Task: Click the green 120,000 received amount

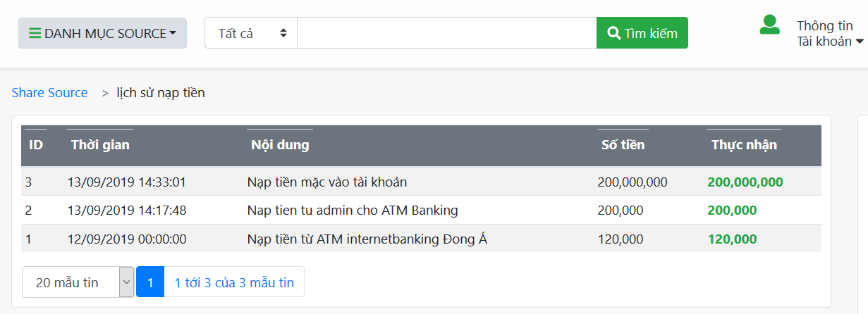Action: click(732, 239)
